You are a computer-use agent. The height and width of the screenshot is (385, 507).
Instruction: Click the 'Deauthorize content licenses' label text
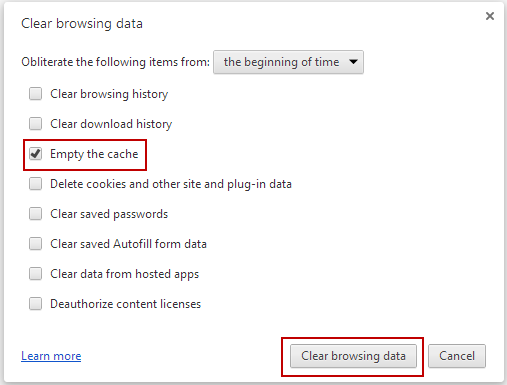coord(126,304)
